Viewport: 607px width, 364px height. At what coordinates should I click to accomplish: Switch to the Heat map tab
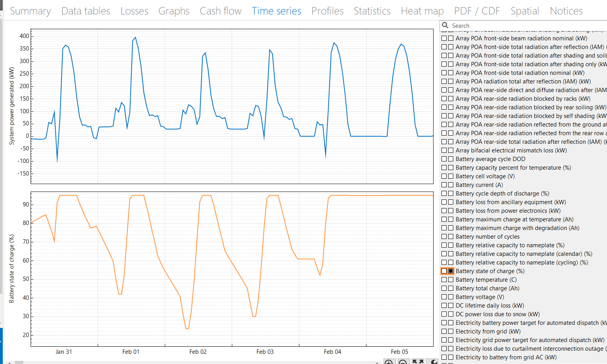(x=422, y=11)
